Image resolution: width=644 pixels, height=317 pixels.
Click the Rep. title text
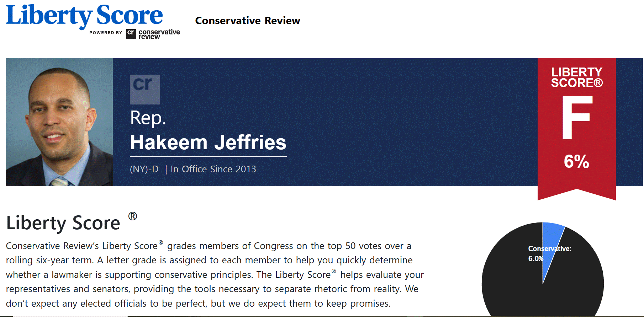coord(148,118)
